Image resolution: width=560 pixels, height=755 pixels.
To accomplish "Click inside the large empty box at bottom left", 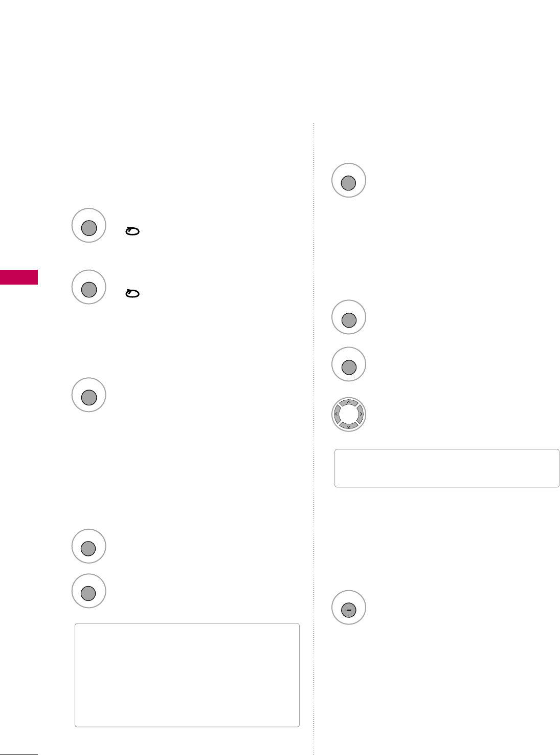I will point(187,675).
